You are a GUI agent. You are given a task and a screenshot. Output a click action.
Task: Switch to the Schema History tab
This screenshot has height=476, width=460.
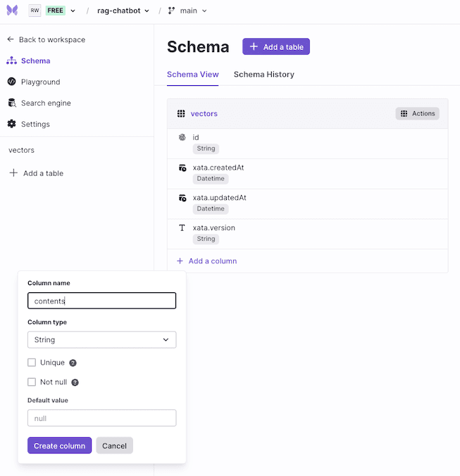tap(264, 75)
